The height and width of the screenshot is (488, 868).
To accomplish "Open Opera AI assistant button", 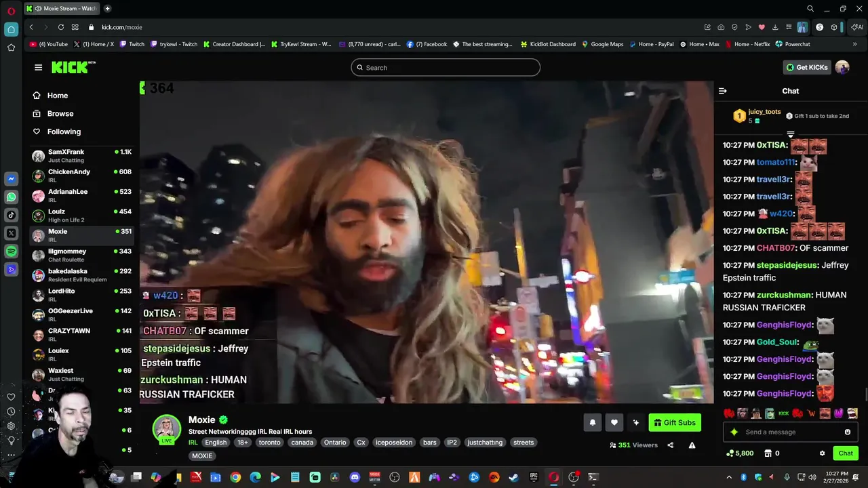I will (x=857, y=27).
